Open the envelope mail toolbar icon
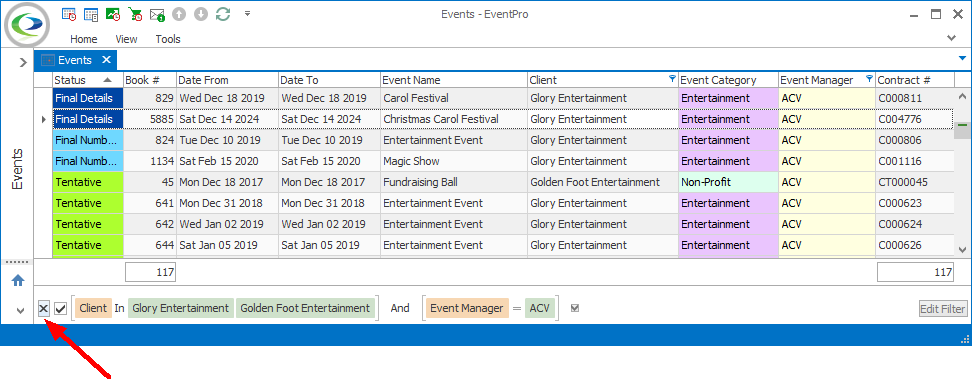The image size is (972, 379). [157, 14]
